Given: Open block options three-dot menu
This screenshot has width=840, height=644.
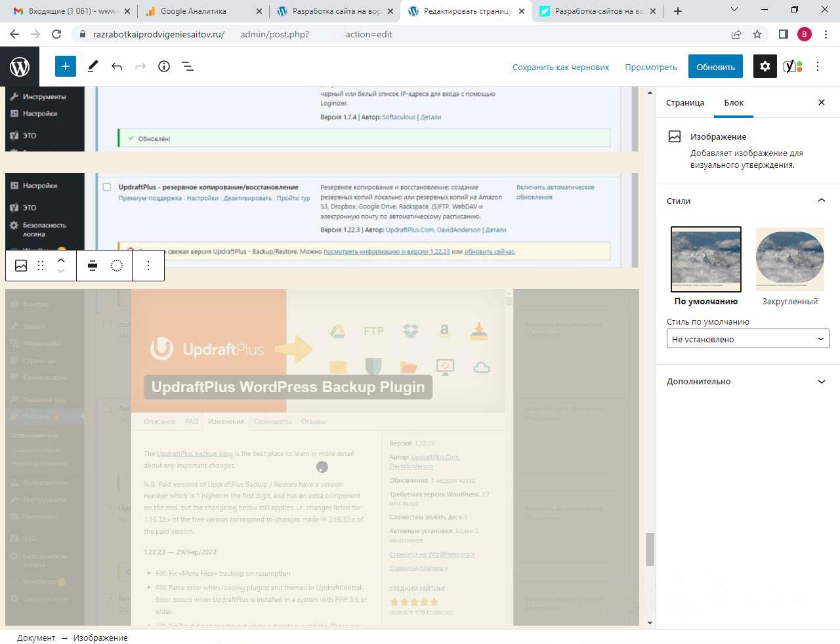Looking at the screenshot, I should tap(148, 266).
